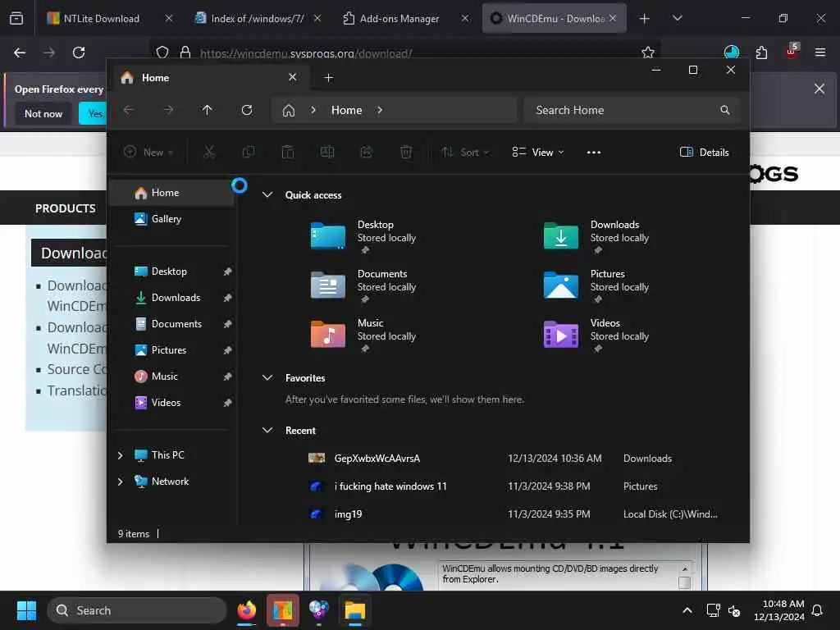Open the Downloads folder in Quick access

click(x=597, y=236)
